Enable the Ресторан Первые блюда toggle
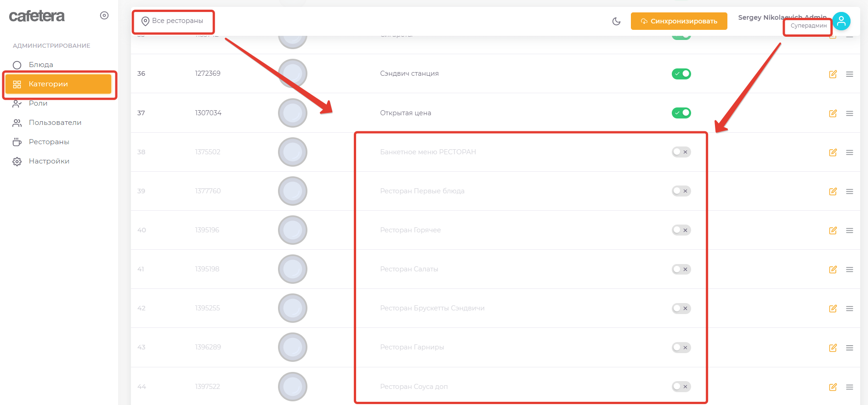Viewport: 868px width, 405px height. (681, 191)
